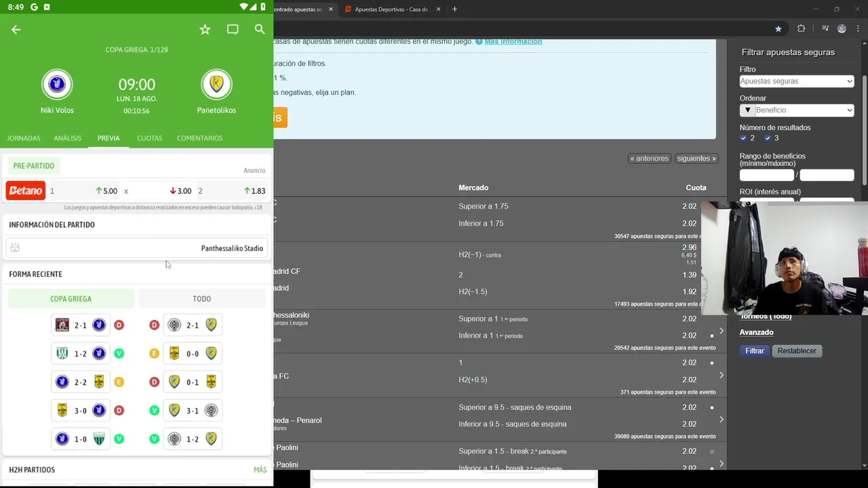The width and height of the screenshot is (868, 488).
Task: Tap the Niki Volos team crest
Action: [x=57, y=84]
